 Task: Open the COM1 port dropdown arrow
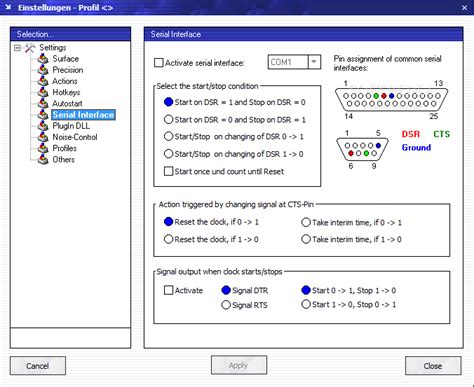click(x=314, y=62)
